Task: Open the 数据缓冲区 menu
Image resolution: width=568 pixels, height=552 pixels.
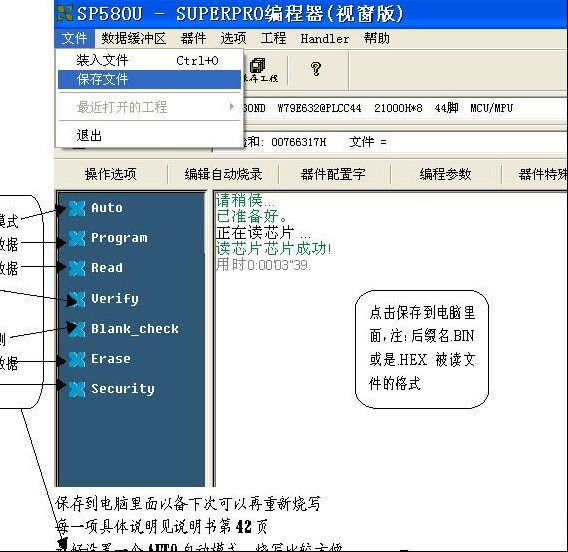Action: 133,38
